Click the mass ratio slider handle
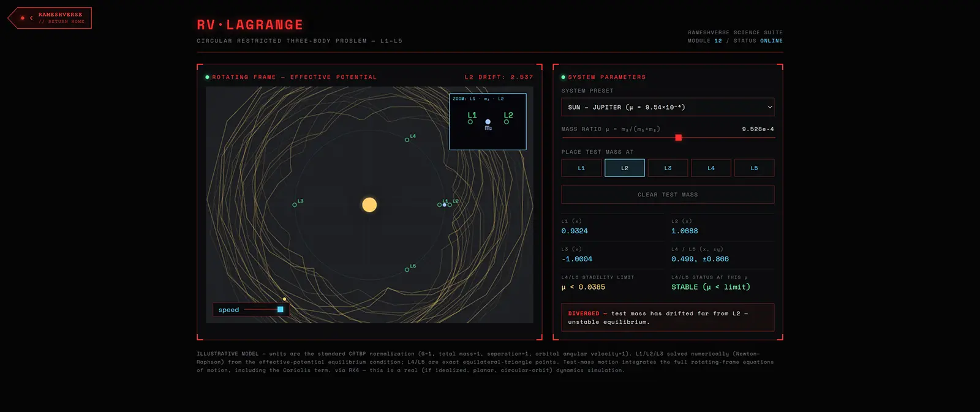This screenshot has height=412, width=980. point(678,138)
